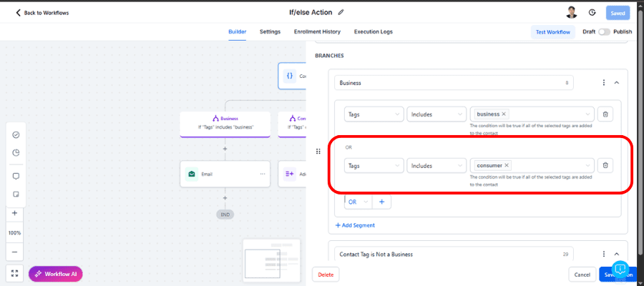
Task: Open the Includes operator dropdown for business
Action: click(x=435, y=114)
